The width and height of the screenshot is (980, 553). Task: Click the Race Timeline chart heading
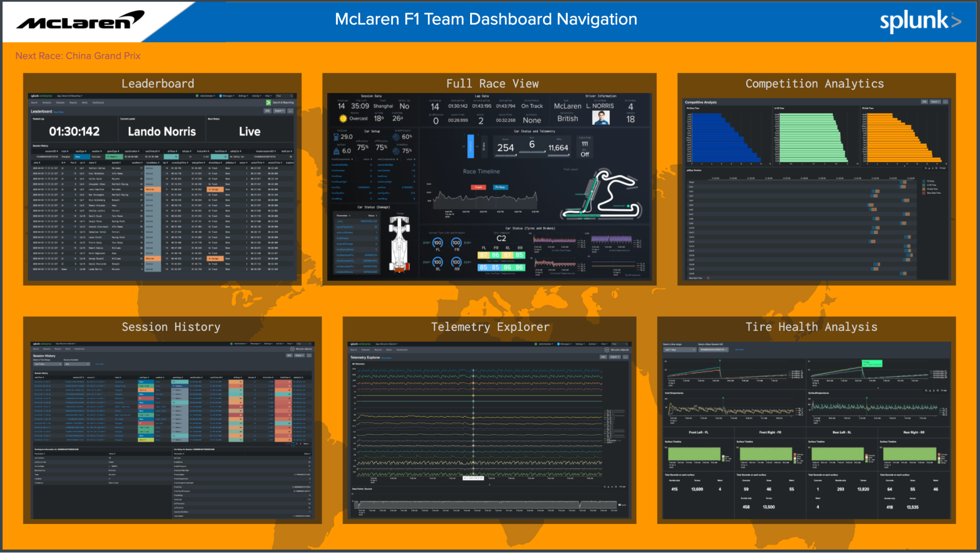(x=481, y=172)
